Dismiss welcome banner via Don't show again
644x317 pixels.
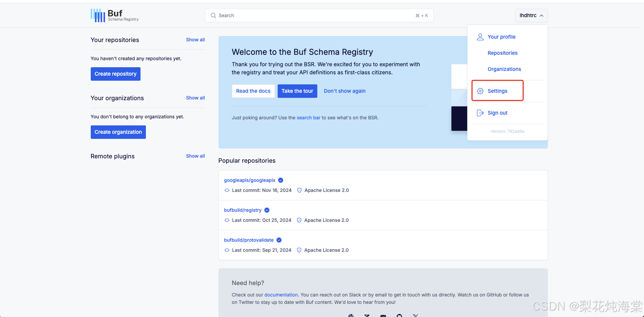[x=345, y=91]
